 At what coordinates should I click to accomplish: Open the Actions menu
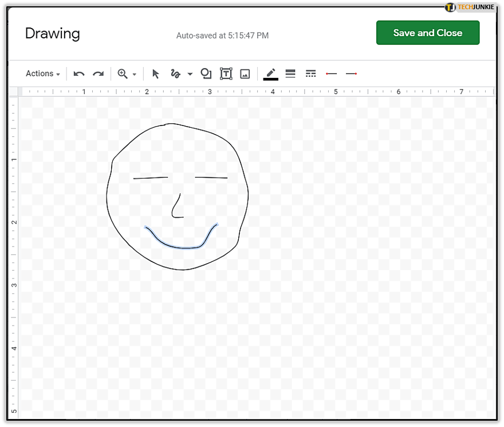43,73
